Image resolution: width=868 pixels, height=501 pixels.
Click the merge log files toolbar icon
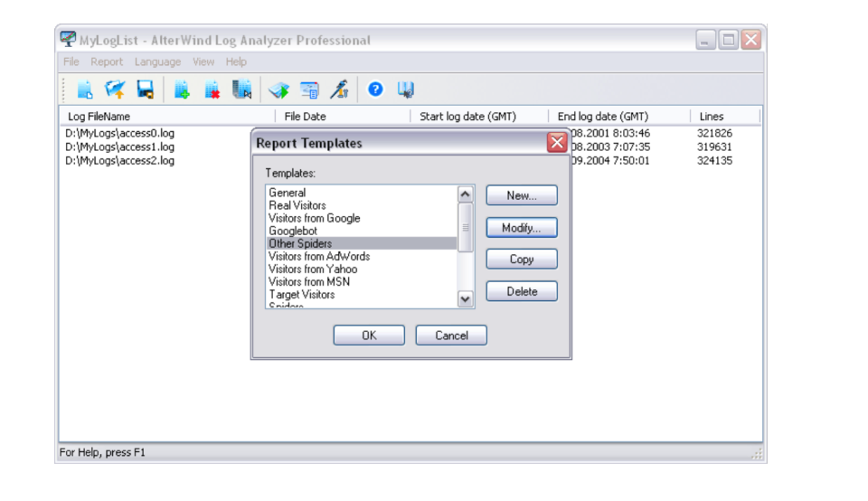point(242,90)
